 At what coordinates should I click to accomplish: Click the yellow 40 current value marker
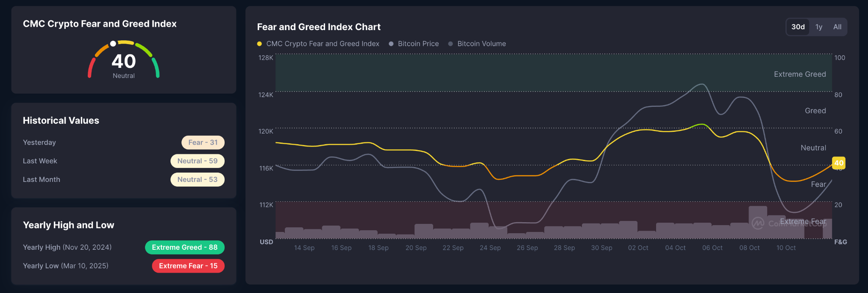(x=839, y=163)
